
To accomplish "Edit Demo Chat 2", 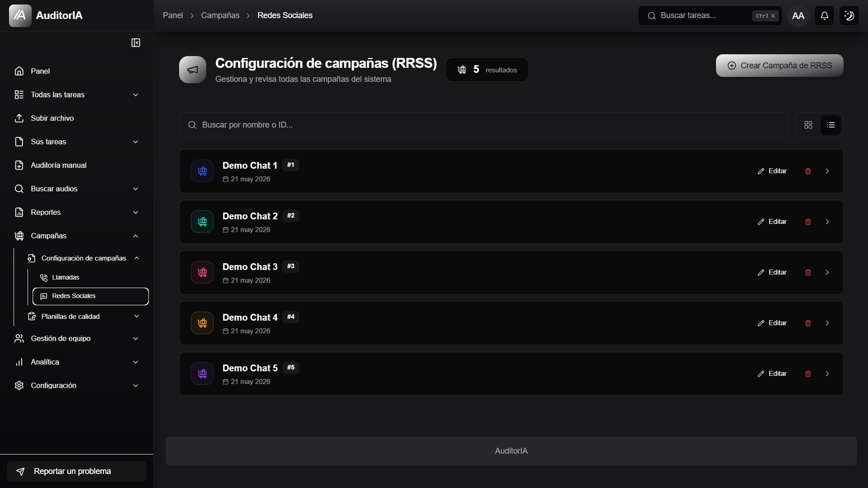I will click(772, 222).
